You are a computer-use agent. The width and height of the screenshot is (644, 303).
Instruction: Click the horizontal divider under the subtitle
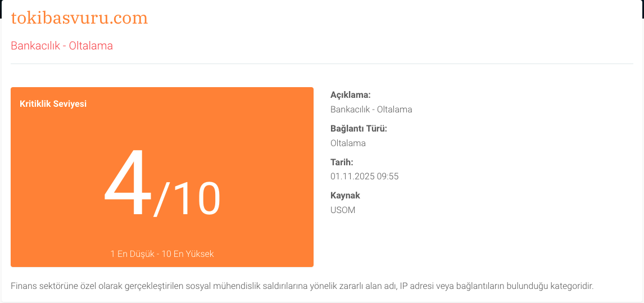pyautogui.click(x=322, y=64)
